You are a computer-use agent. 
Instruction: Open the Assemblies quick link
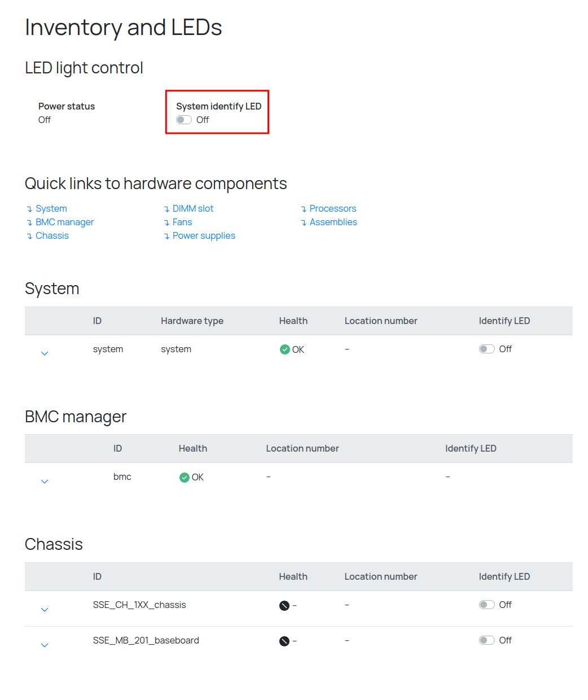(x=333, y=222)
